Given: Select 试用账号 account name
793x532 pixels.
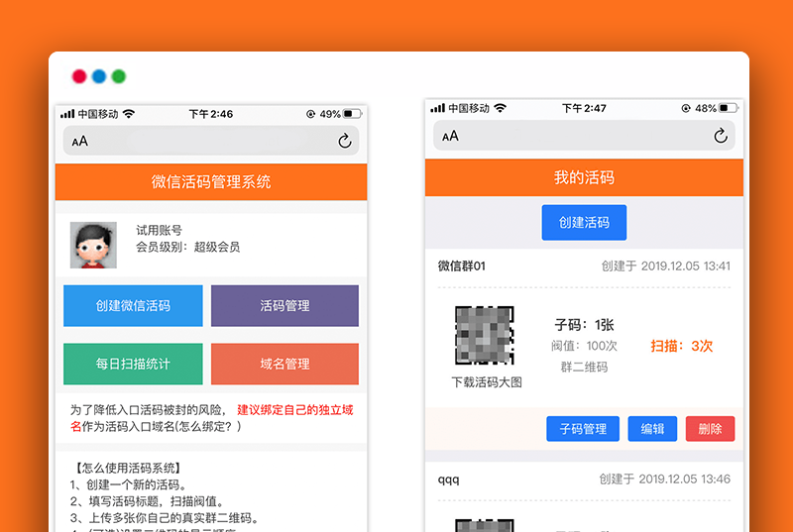Looking at the screenshot, I should click(159, 231).
